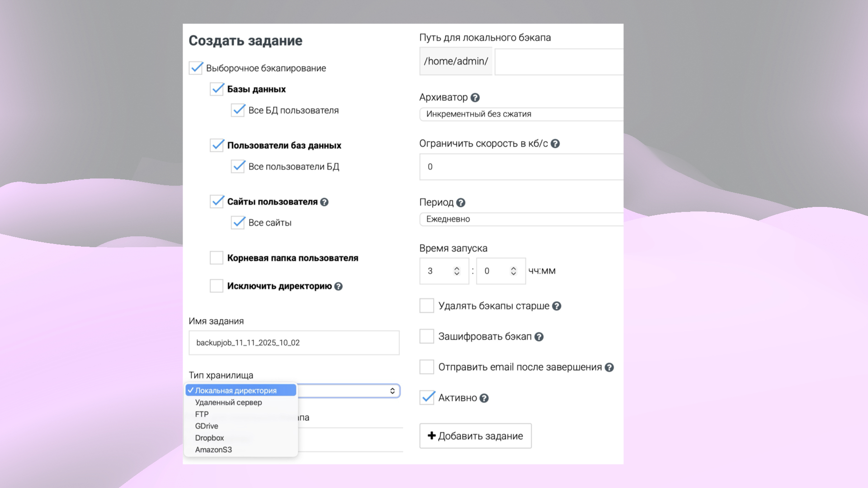The image size is (868, 488).
Task: Open the Период help icon
Action: pyautogui.click(x=461, y=202)
